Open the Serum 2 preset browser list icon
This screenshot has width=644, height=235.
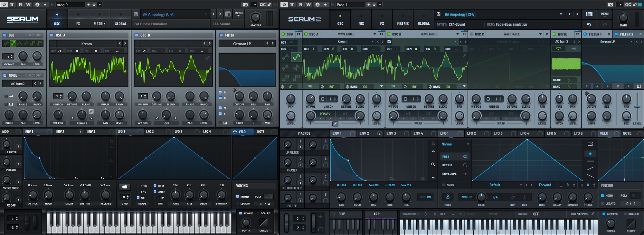(x=589, y=14)
